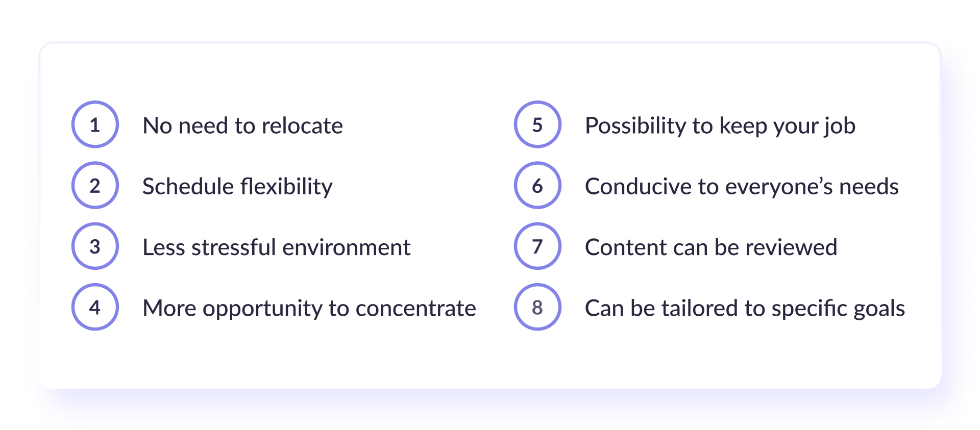Select the circled number 5 icon

pyautogui.click(x=537, y=124)
